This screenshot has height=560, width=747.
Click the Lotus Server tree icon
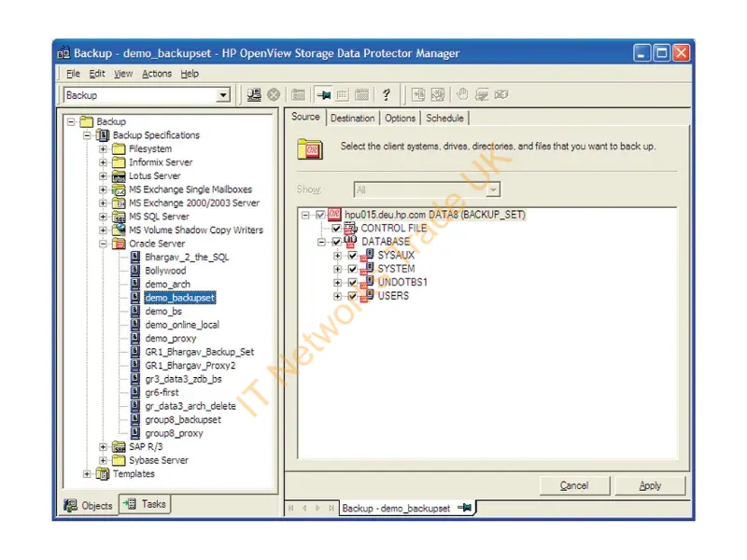(x=119, y=176)
